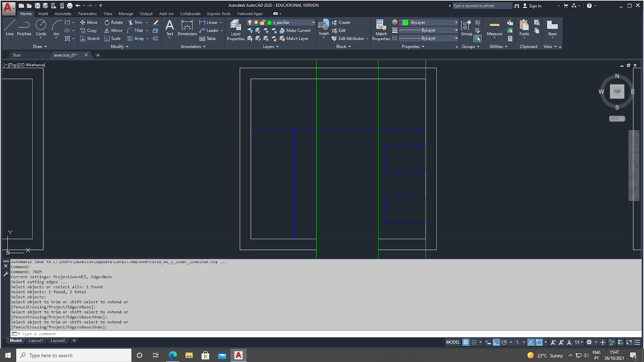This screenshot has width=644, height=362.
Task: Click the Group tool
Action: [466, 28]
